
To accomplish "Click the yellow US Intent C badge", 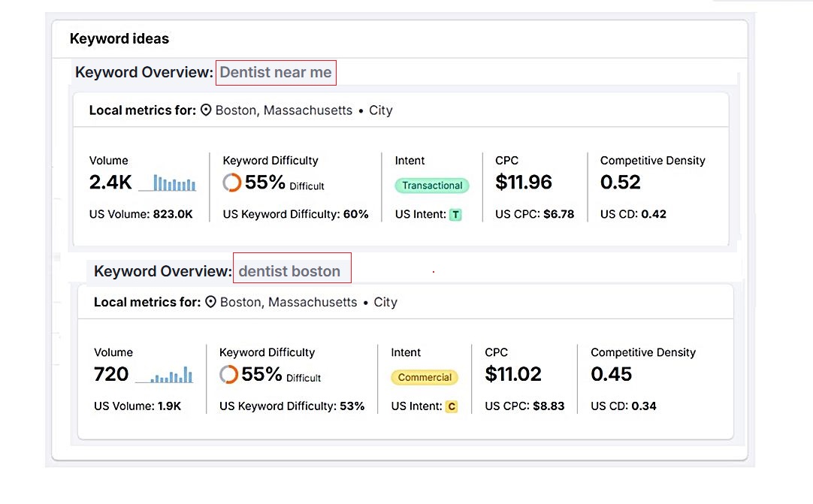I will 451,406.
